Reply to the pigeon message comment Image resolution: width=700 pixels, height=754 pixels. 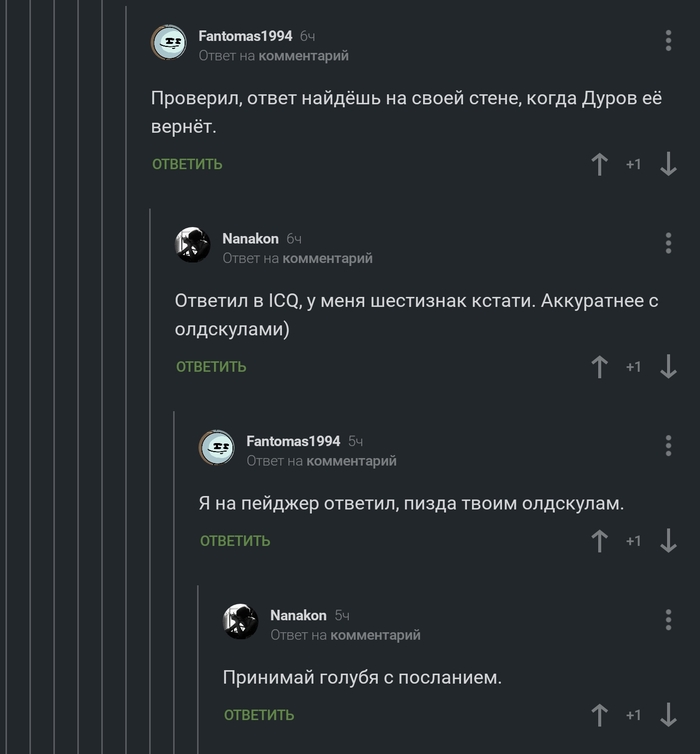point(259,715)
